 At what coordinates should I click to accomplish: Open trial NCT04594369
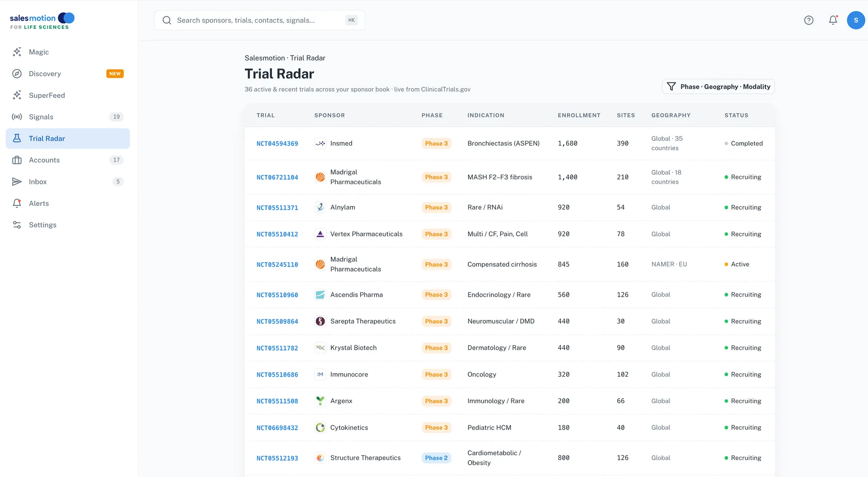point(277,144)
